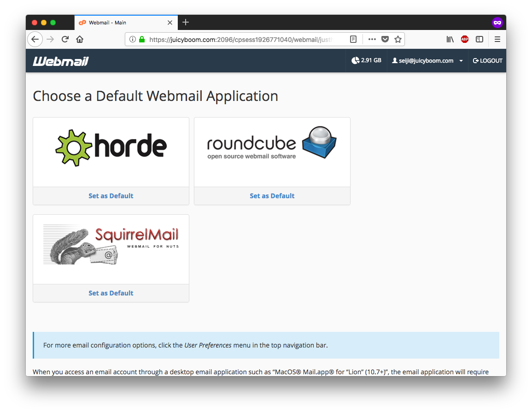This screenshot has height=413, width=532.
Task: Open the Firefox hamburger menu
Action: tap(497, 39)
